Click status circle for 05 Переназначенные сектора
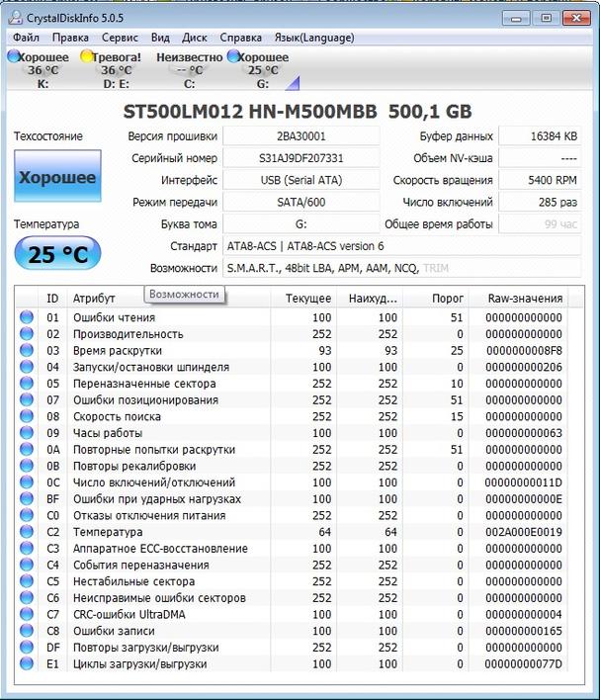Viewport: 600px width, 700px height. coord(27,383)
